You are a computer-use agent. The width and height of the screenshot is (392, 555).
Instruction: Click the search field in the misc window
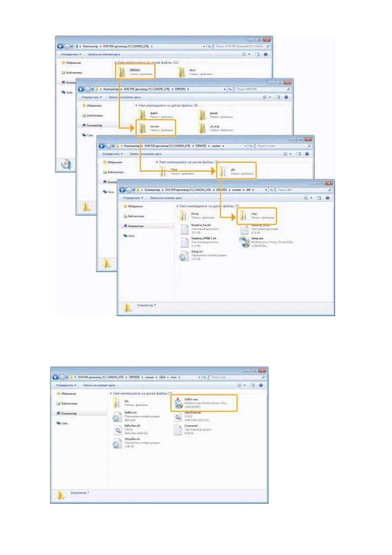coord(236,377)
